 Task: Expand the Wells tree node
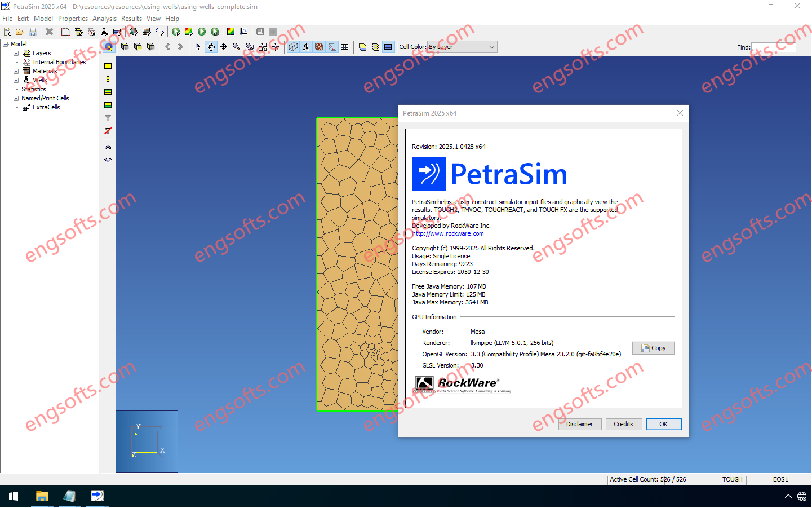(x=16, y=80)
